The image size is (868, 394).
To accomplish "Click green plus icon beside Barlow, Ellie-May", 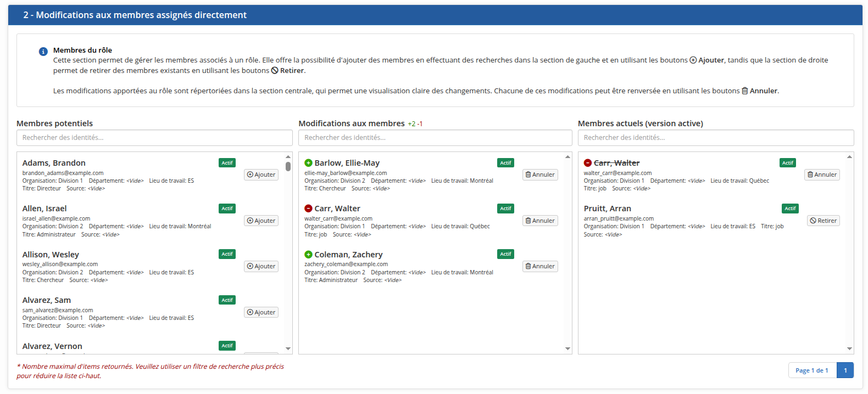I will click(x=308, y=163).
